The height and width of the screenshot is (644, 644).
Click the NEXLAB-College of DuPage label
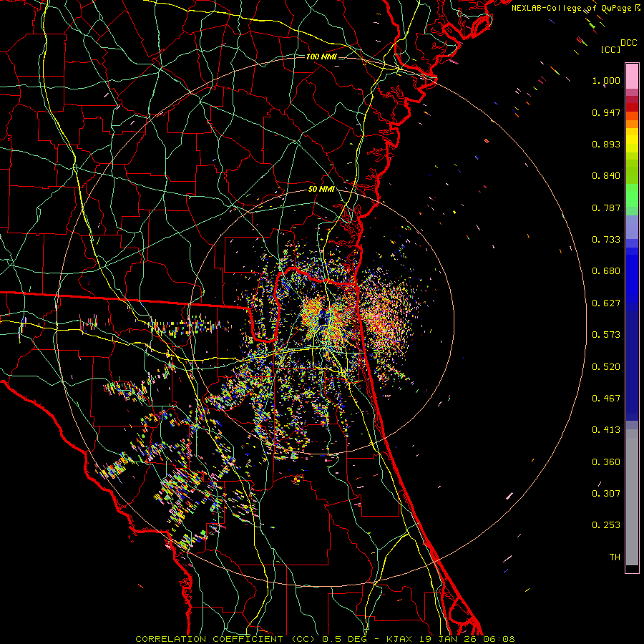tap(571, 8)
